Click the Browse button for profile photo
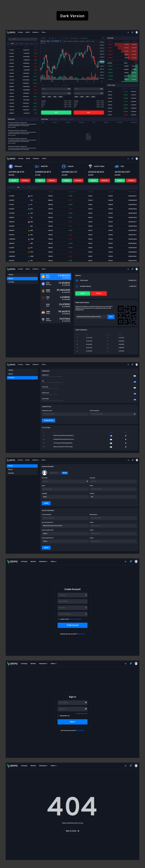 (64, 473)
